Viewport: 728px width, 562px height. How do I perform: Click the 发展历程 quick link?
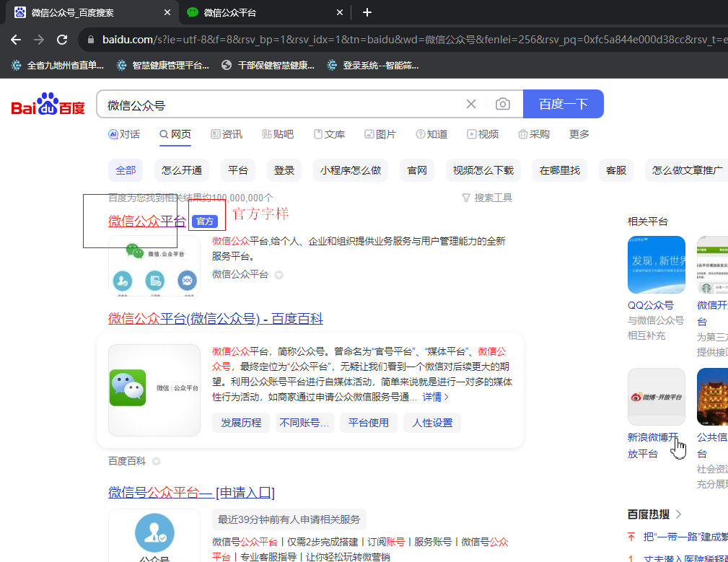coord(240,422)
